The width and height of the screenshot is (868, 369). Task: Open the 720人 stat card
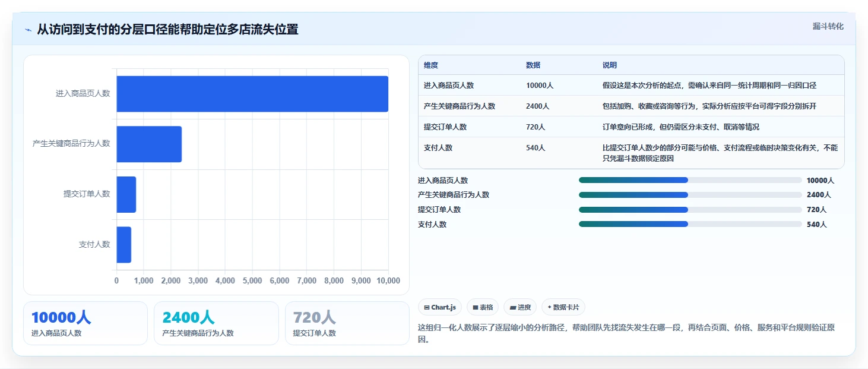(x=347, y=323)
